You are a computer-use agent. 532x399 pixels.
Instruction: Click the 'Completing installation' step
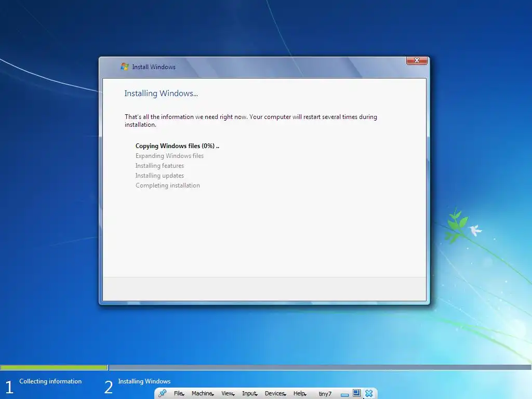168,185
